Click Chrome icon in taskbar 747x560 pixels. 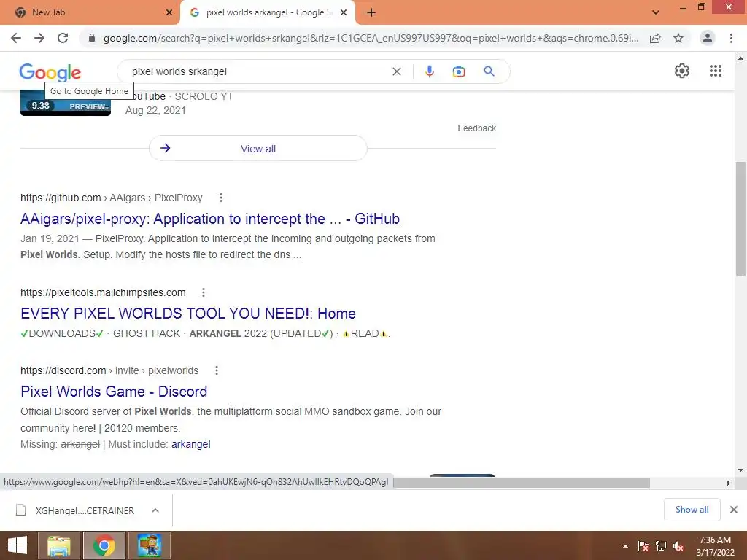(x=104, y=545)
